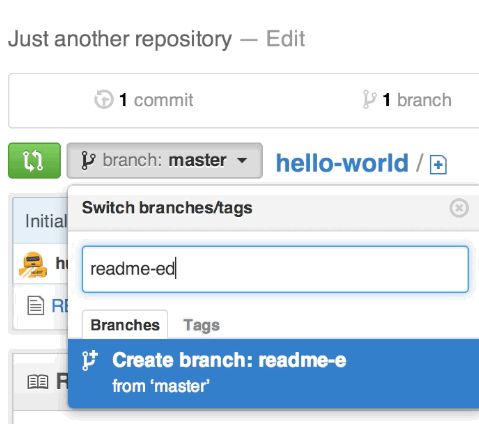Click the commit history clock icon
479x424 pixels.
coord(104,99)
